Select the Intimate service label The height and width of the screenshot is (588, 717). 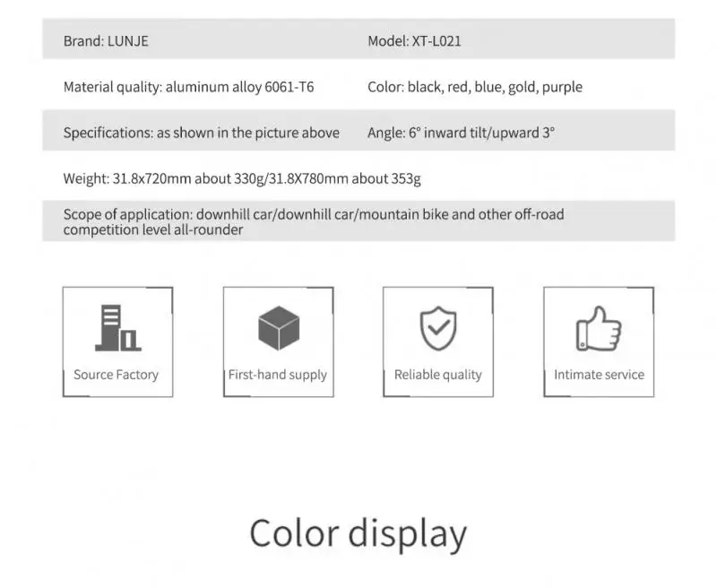(x=599, y=375)
